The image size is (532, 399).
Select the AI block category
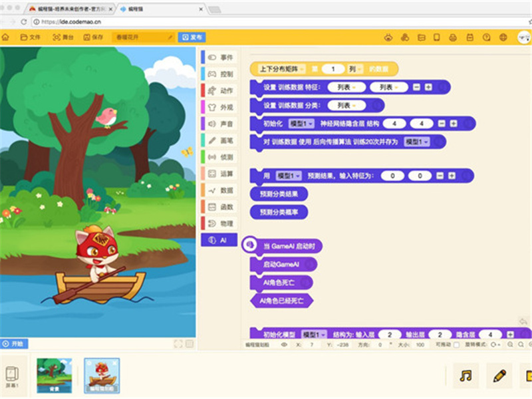(219, 240)
